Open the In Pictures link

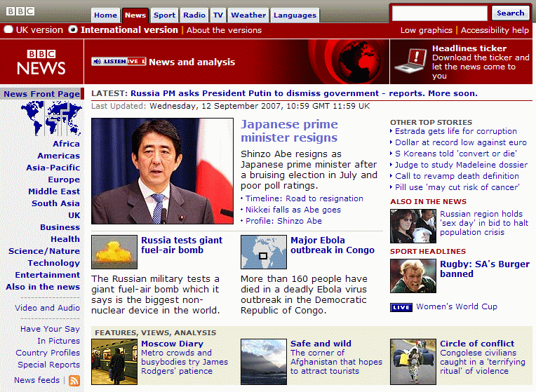click(58, 341)
